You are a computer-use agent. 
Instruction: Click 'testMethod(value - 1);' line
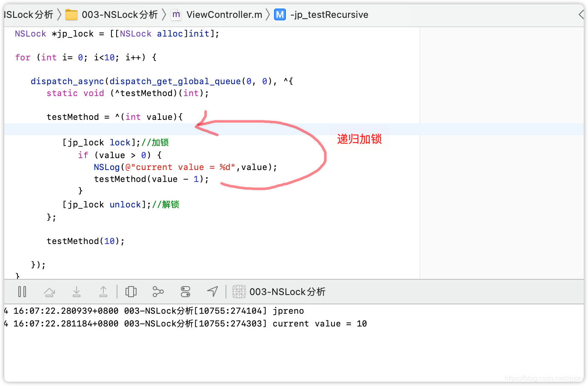[x=151, y=179]
